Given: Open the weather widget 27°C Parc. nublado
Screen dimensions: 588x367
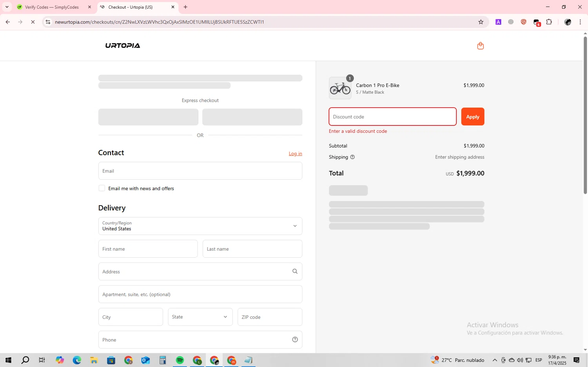Looking at the screenshot, I should pyautogui.click(x=457, y=360).
